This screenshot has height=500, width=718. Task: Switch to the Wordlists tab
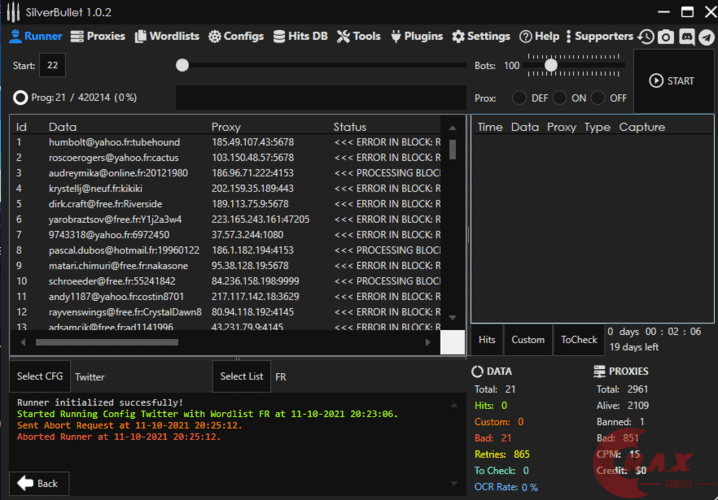coord(166,36)
